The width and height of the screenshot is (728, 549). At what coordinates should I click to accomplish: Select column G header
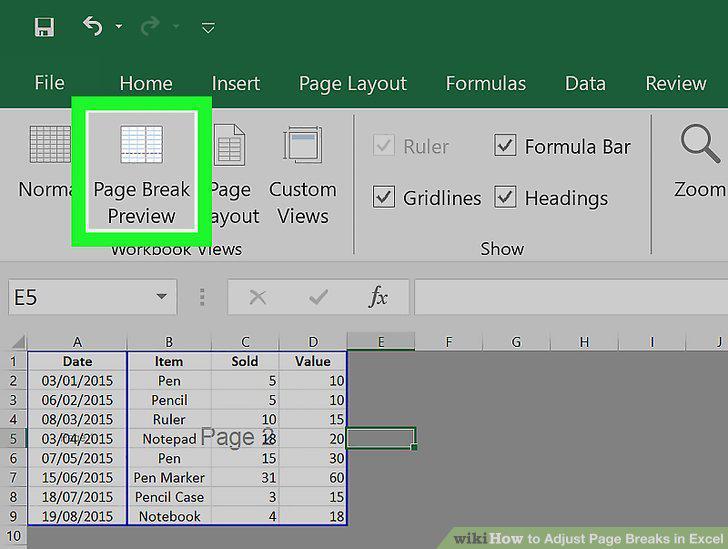[516, 342]
